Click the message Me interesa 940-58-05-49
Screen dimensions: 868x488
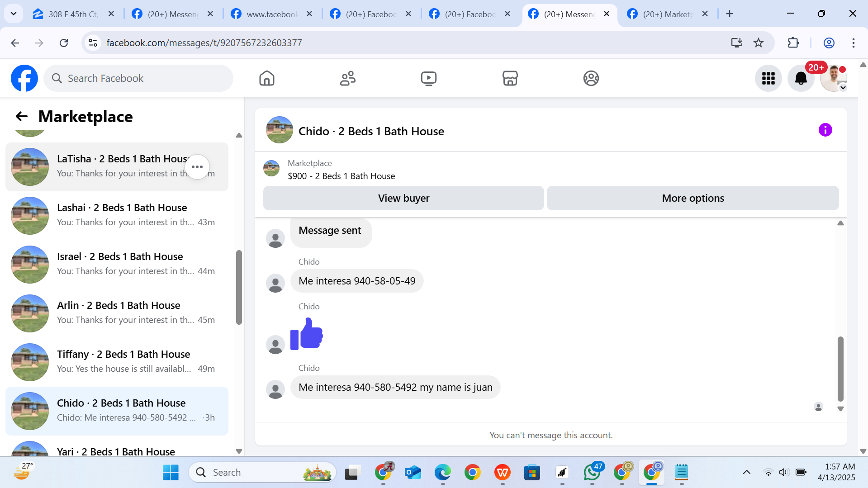pos(357,281)
